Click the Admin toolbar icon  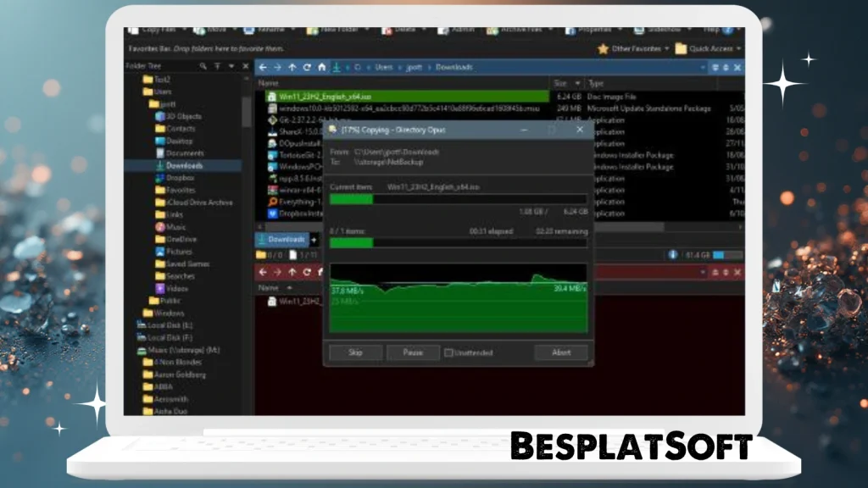click(453, 28)
